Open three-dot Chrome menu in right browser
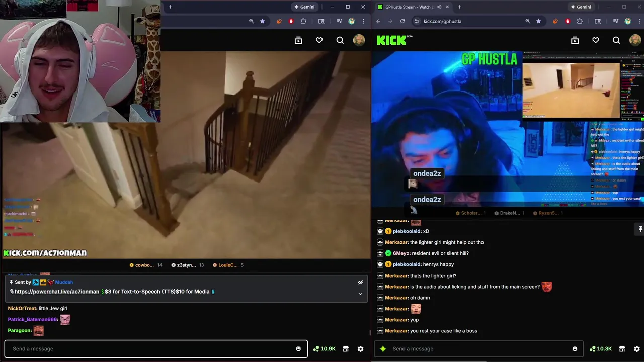Viewport: 644px width, 362px height. [x=639, y=21]
